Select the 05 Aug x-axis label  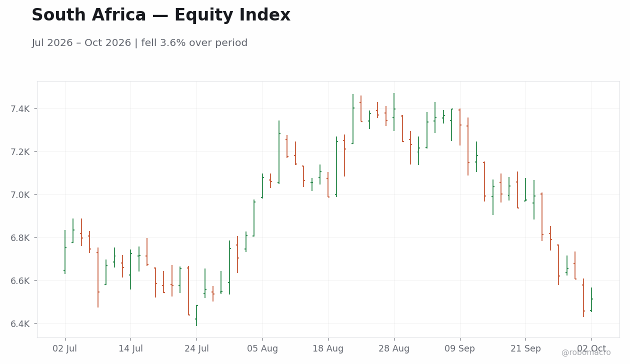coord(262,349)
